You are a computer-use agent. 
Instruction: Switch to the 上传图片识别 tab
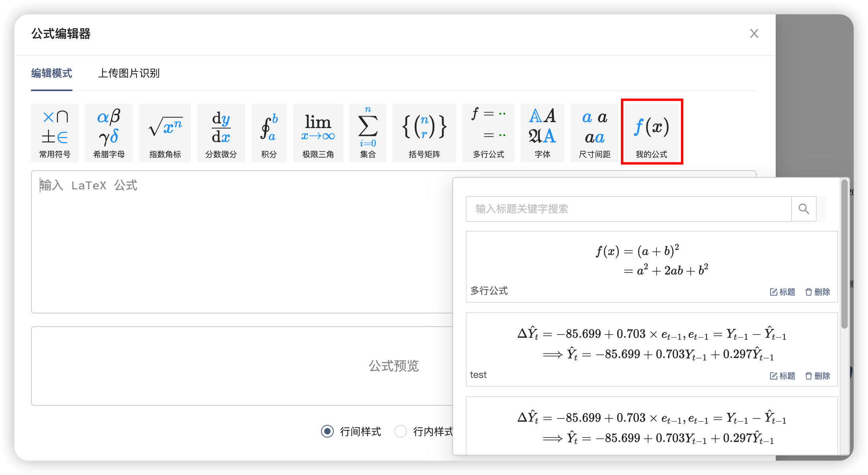click(128, 73)
